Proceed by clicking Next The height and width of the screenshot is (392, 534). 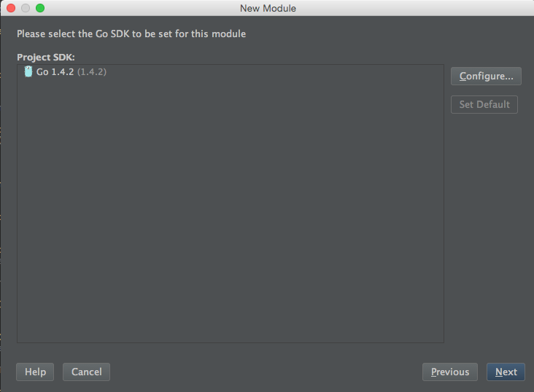click(506, 372)
